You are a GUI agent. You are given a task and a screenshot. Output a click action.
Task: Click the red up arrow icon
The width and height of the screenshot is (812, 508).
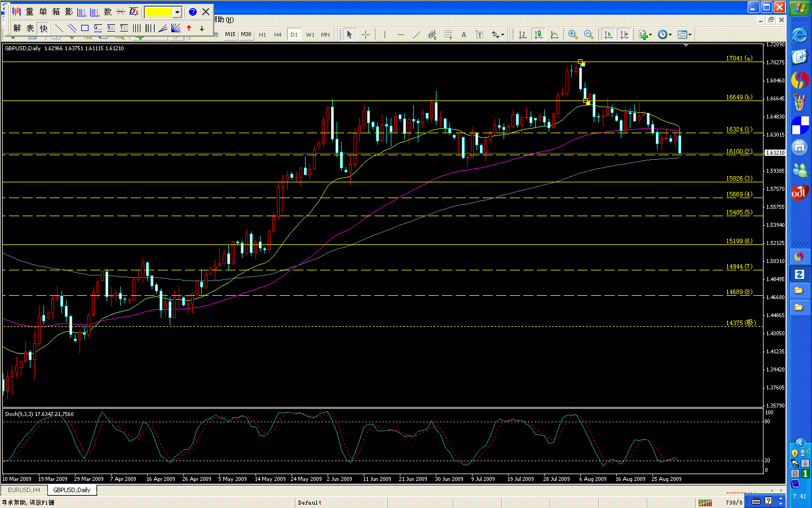coord(189,28)
